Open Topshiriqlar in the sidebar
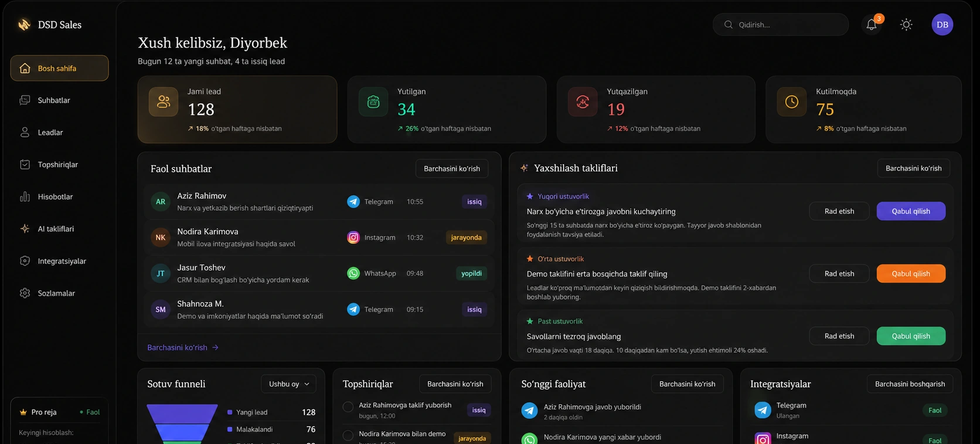 click(59, 165)
